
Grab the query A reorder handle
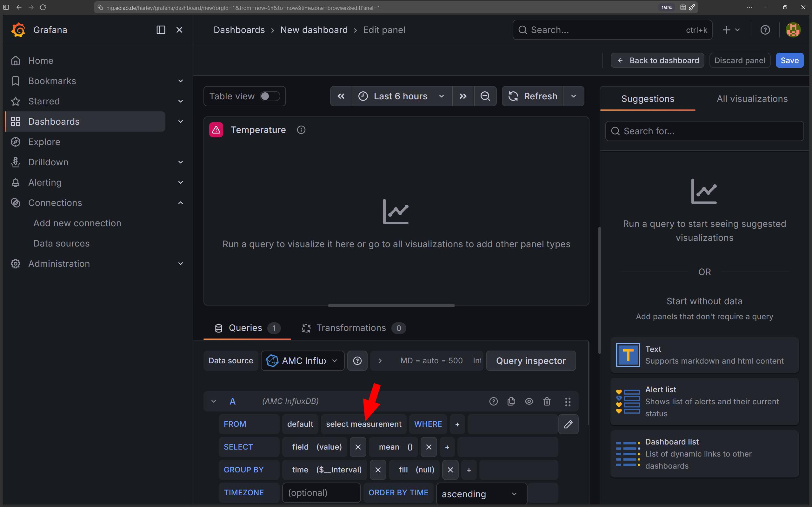point(568,402)
